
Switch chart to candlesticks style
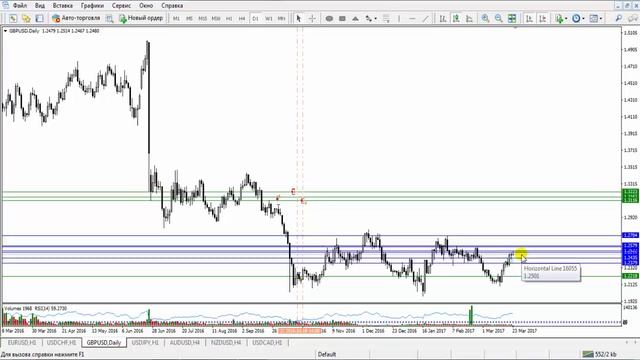pyautogui.click(x=456, y=18)
